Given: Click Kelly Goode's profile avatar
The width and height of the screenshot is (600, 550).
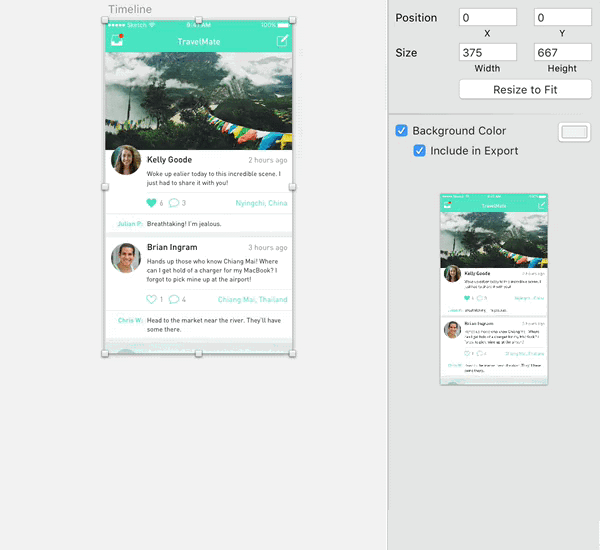Looking at the screenshot, I should 126,160.
